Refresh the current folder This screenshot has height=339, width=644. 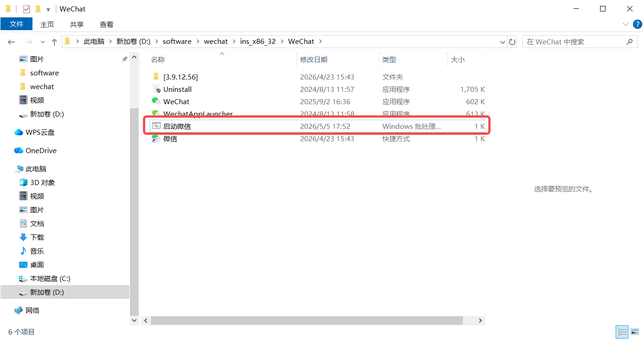coord(512,42)
